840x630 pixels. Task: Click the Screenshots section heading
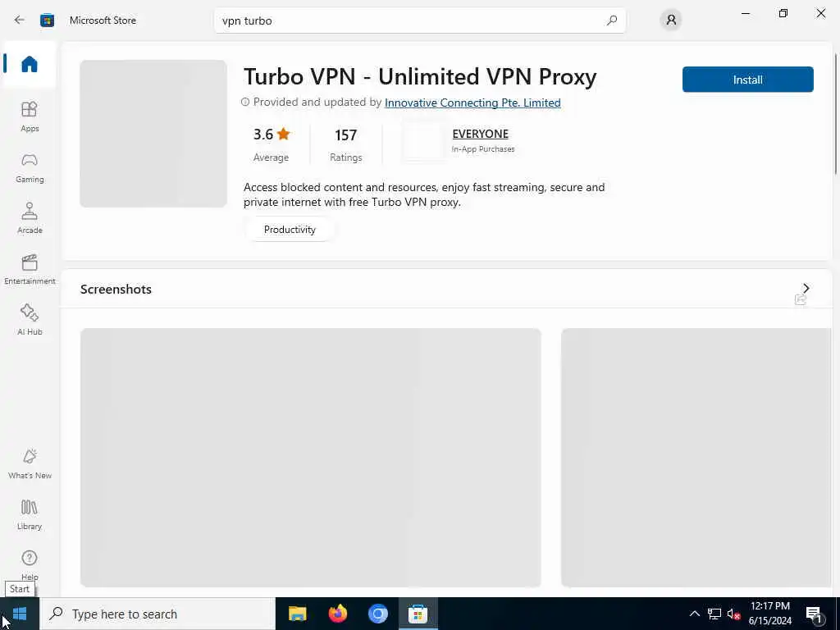point(116,290)
